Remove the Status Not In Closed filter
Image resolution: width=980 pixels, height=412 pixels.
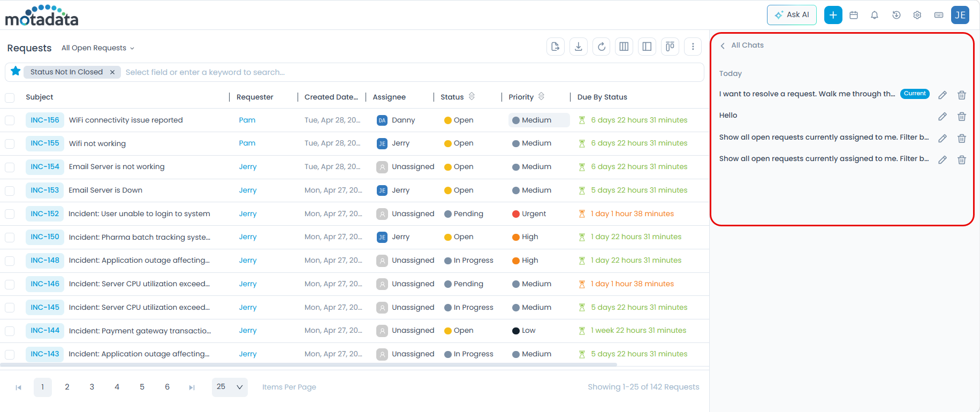point(112,72)
